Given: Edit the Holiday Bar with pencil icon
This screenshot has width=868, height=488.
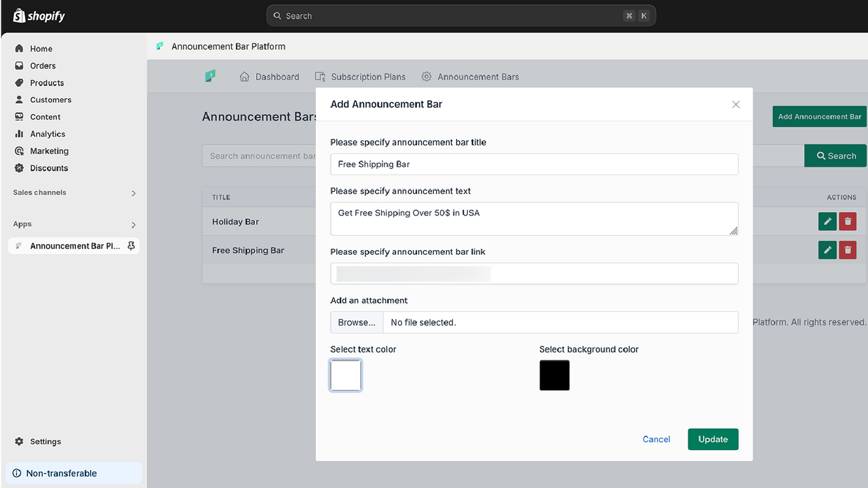Looking at the screenshot, I should point(827,221).
